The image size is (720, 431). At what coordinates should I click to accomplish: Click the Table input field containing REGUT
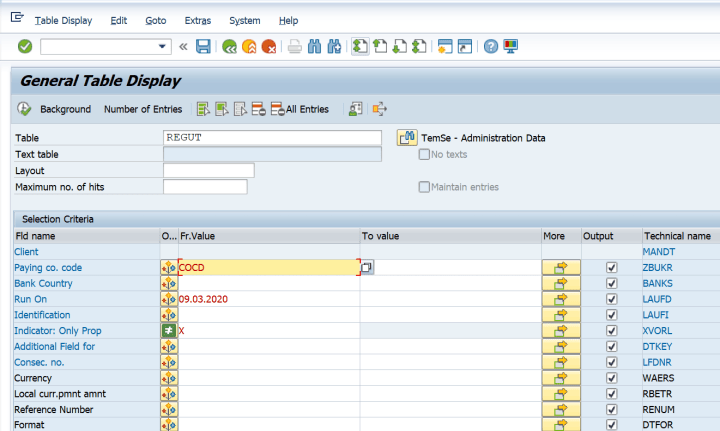point(272,138)
